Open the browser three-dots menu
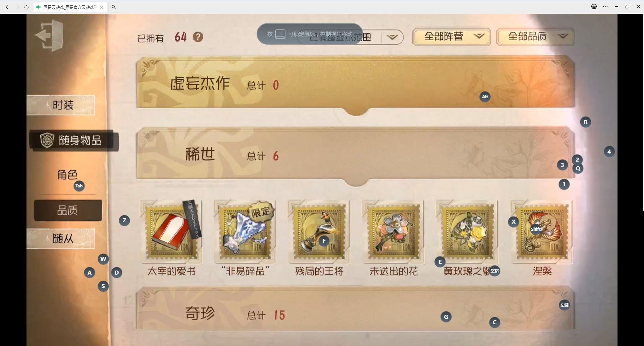The image size is (644, 346). point(605,7)
